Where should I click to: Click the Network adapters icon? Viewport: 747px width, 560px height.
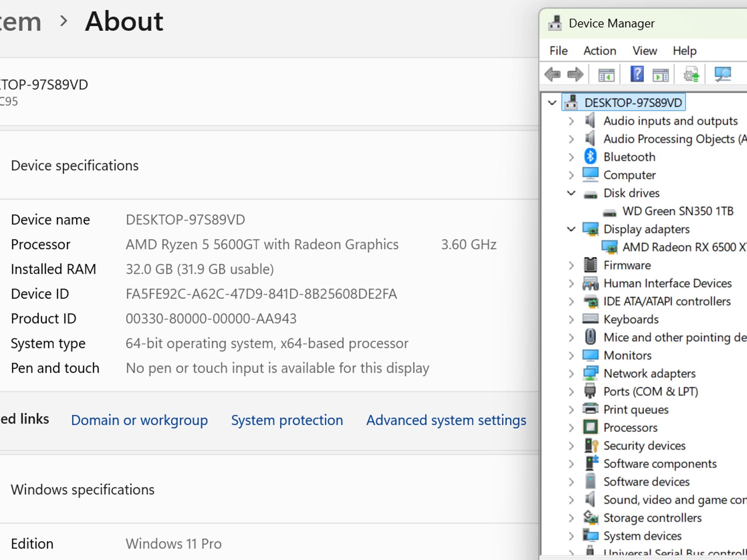[590, 373]
